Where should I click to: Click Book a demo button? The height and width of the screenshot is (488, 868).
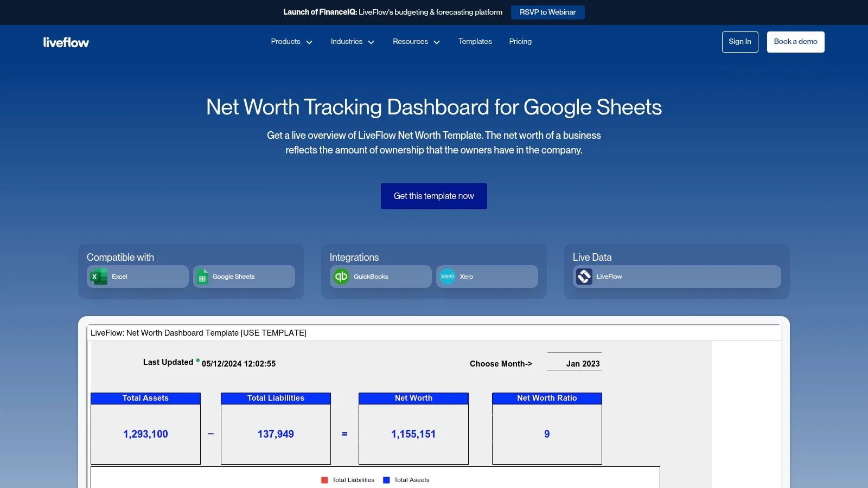(795, 42)
